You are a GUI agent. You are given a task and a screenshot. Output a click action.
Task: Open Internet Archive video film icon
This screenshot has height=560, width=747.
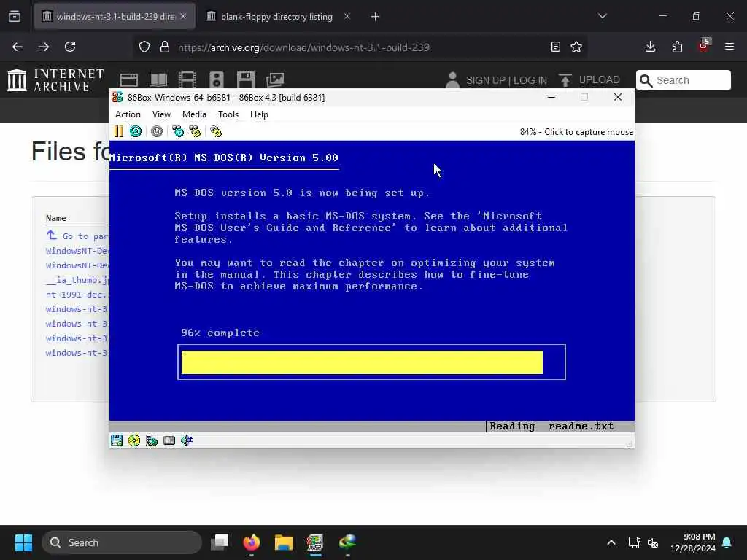(187, 80)
